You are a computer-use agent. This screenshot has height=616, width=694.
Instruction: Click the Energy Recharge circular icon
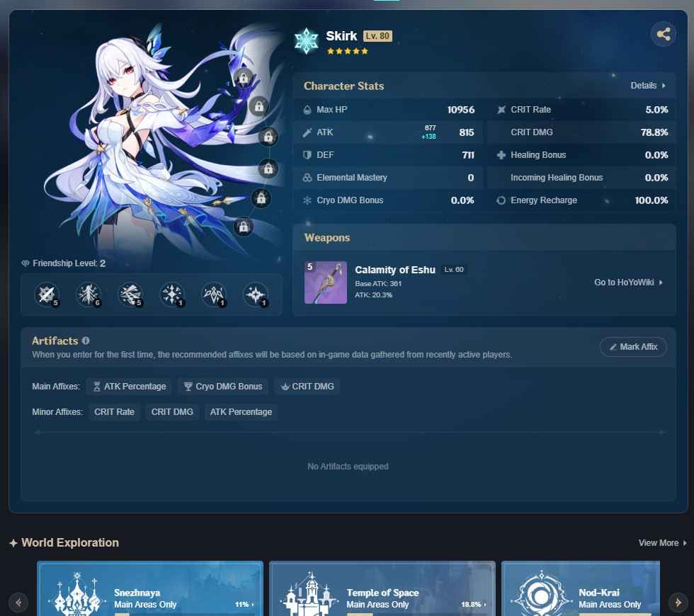coord(501,200)
